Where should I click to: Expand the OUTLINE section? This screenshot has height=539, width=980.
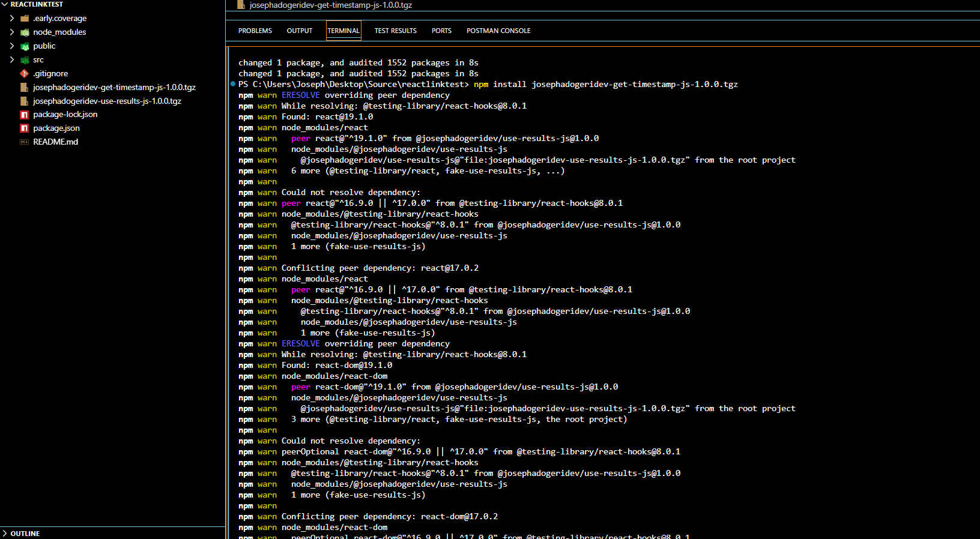pos(5,534)
